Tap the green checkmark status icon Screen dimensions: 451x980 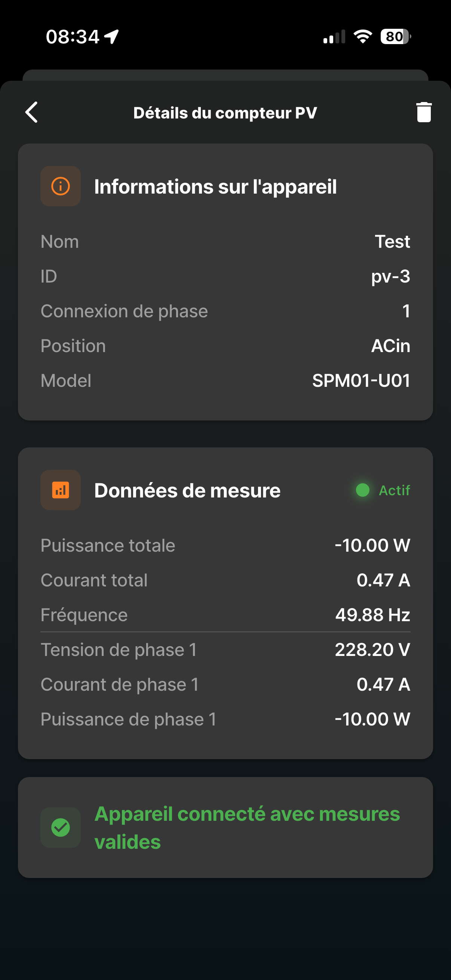[61, 827]
